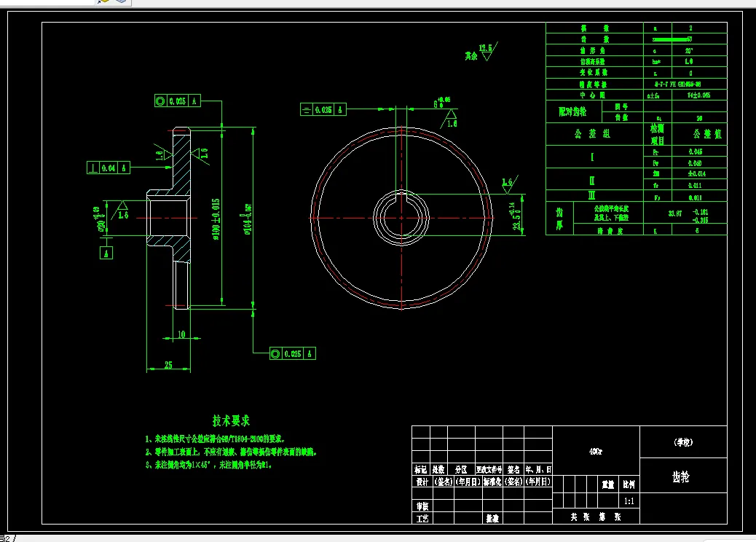Click the bottom concentricity frame 0.025 A

[x=293, y=353]
